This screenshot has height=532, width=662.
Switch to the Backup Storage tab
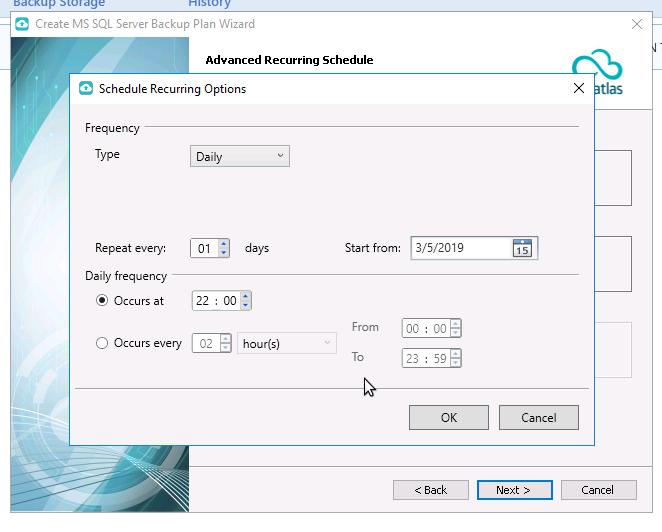click(59, 3)
